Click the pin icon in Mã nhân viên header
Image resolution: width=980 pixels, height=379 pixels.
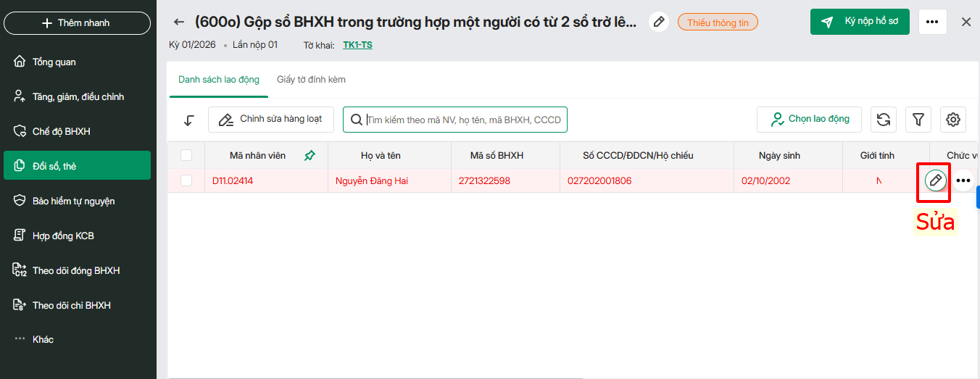(310, 155)
